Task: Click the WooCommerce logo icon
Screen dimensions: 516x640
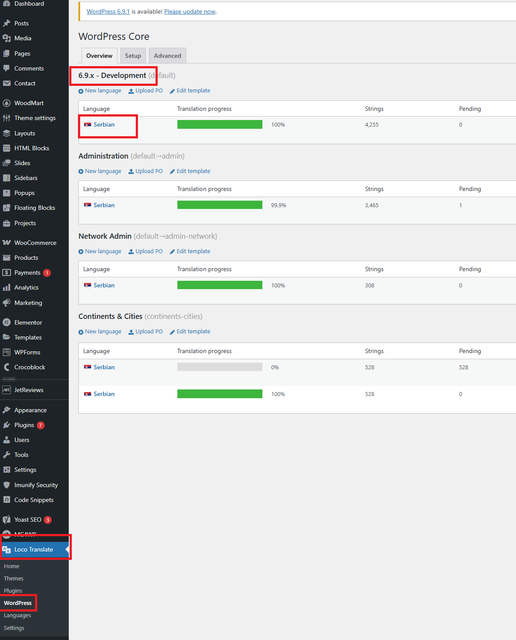Action: 7,243
